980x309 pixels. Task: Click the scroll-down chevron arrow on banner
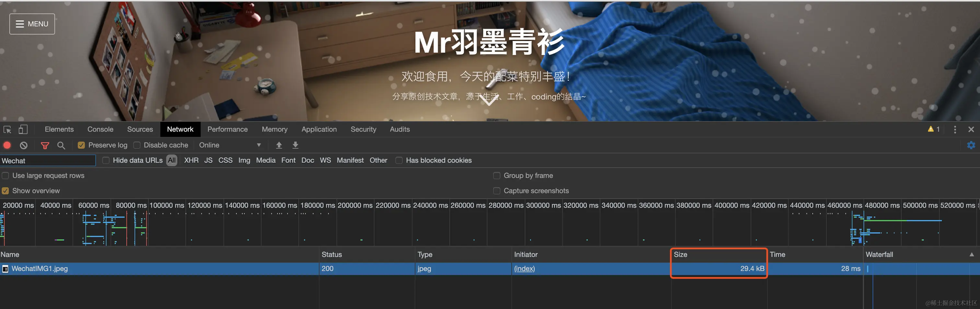tap(488, 100)
